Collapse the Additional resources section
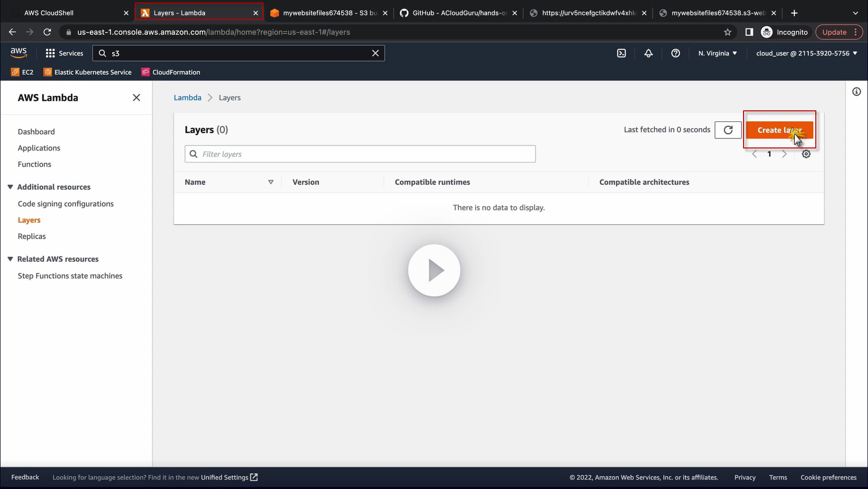The width and height of the screenshot is (868, 489). click(10, 187)
